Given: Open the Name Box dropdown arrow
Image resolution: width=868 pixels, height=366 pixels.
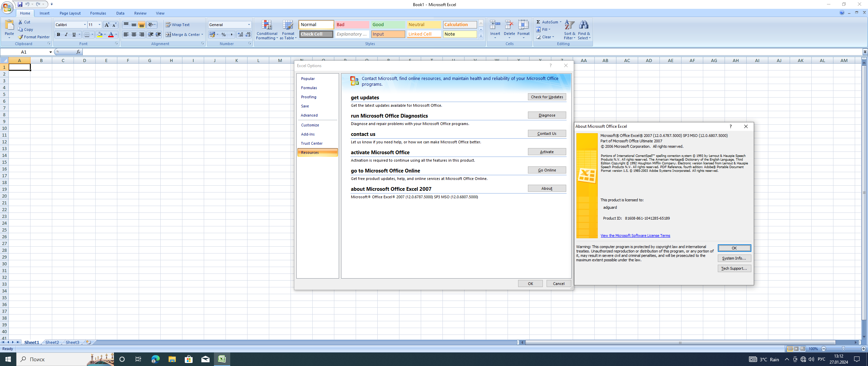Looking at the screenshot, I should [51, 52].
